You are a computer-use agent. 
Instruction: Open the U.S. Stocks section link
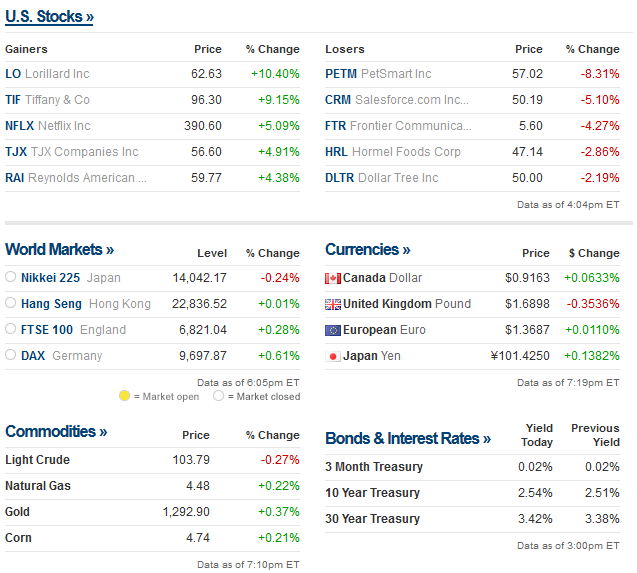(x=49, y=17)
